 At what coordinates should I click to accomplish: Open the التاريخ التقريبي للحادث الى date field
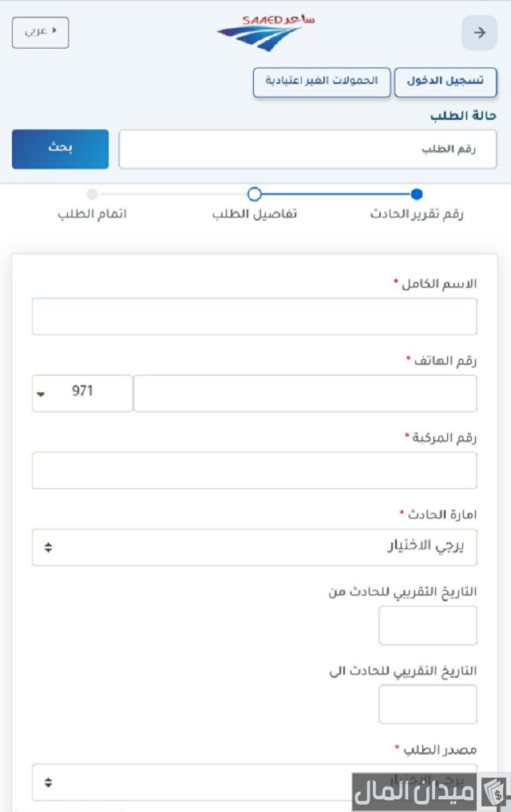[427, 704]
